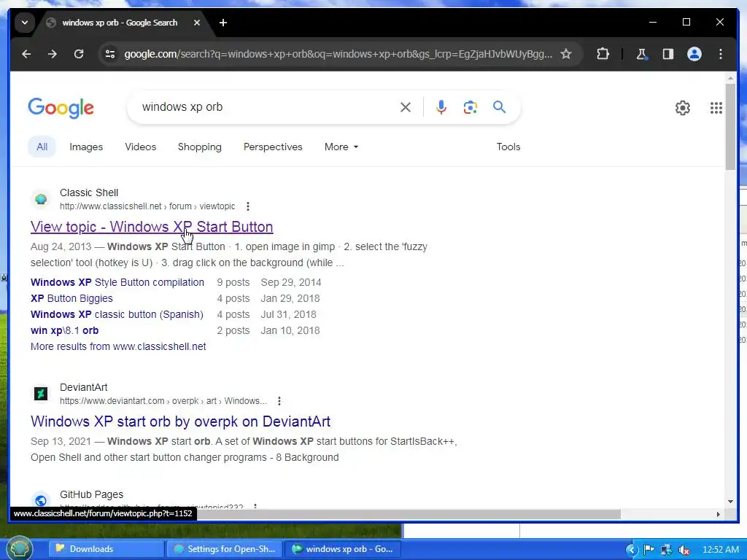Open the Start orb on the taskbar
The height and width of the screenshot is (560, 747).
[20, 548]
